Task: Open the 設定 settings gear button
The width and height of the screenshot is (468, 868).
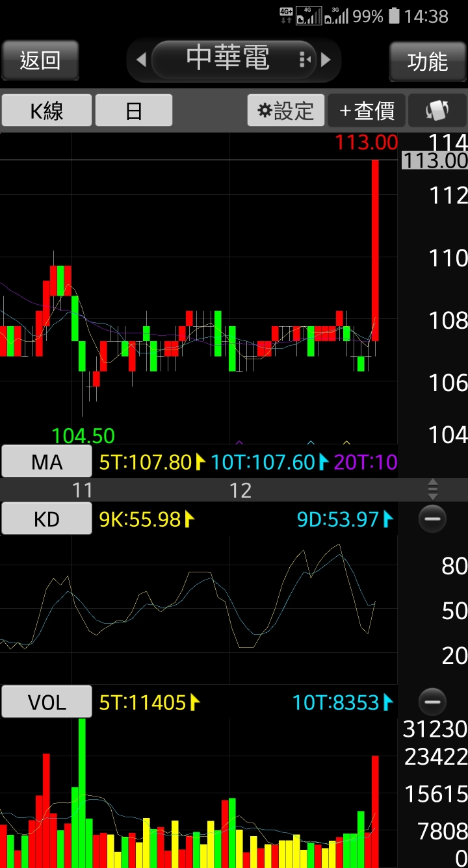Action: pos(285,110)
